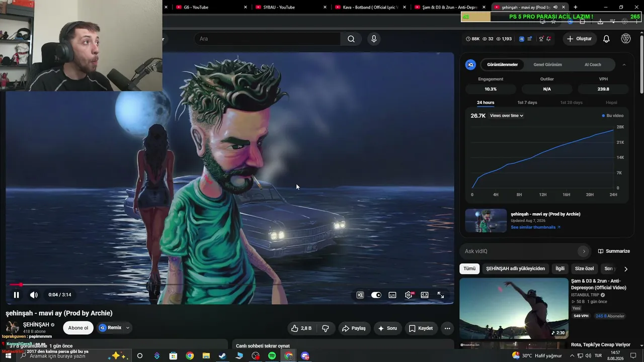Select the 1st 7 days range
This screenshot has width=644, height=362.
click(x=527, y=103)
